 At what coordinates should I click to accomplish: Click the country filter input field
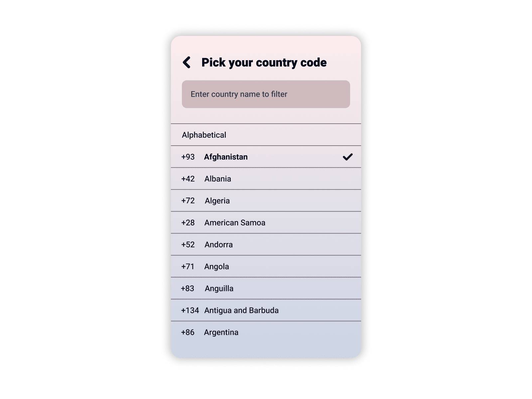tap(265, 94)
